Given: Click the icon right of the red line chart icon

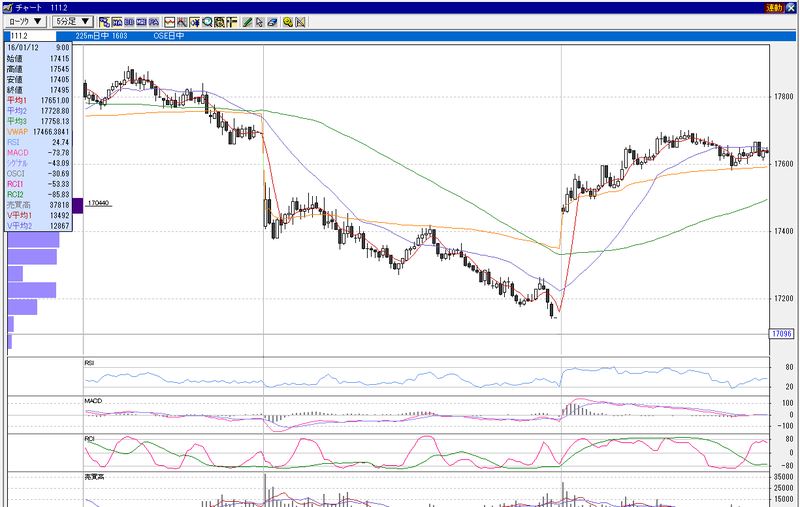Looking at the screenshot, I should coord(182,22).
